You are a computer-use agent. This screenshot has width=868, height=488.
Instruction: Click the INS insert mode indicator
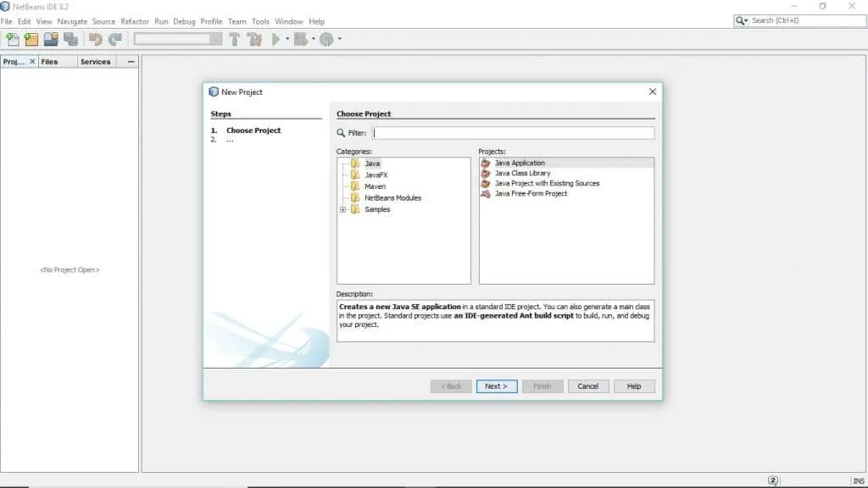[859, 481]
